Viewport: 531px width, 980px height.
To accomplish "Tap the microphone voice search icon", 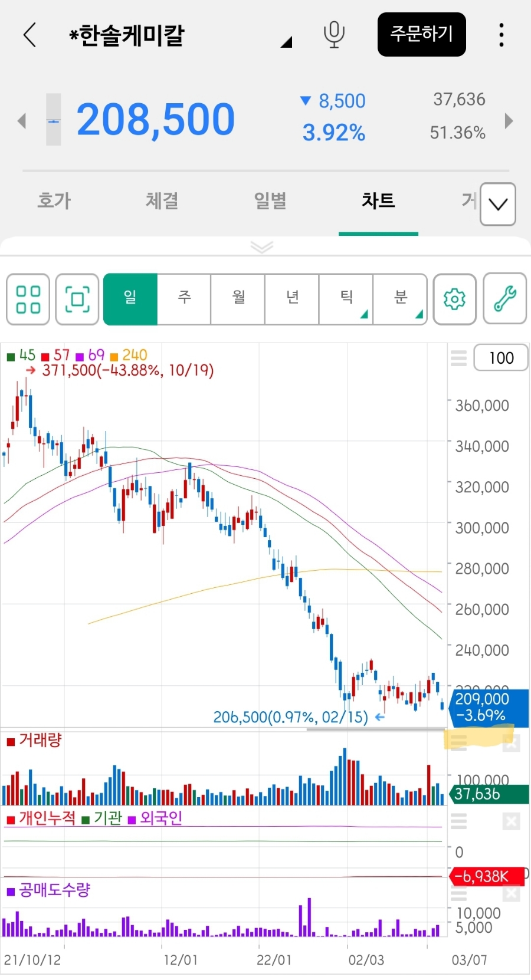I will coord(334,34).
